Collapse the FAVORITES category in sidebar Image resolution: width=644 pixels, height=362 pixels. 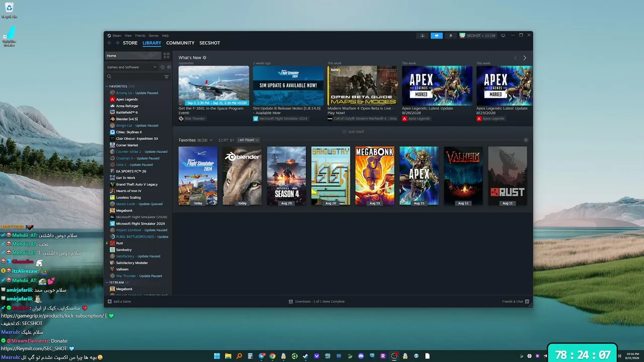pos(107,86)
